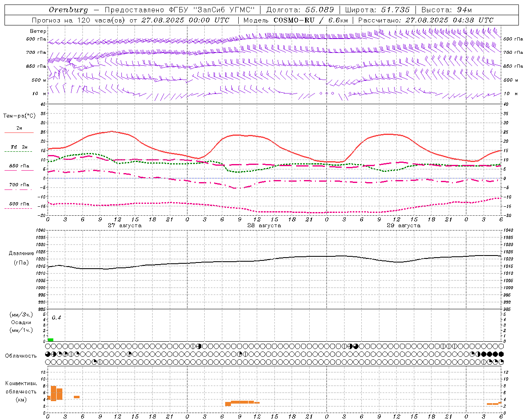Select the Тем-ра(°C) temperature panel label
Viewport: 525px width, 420px height.
(x=19, y=116)
